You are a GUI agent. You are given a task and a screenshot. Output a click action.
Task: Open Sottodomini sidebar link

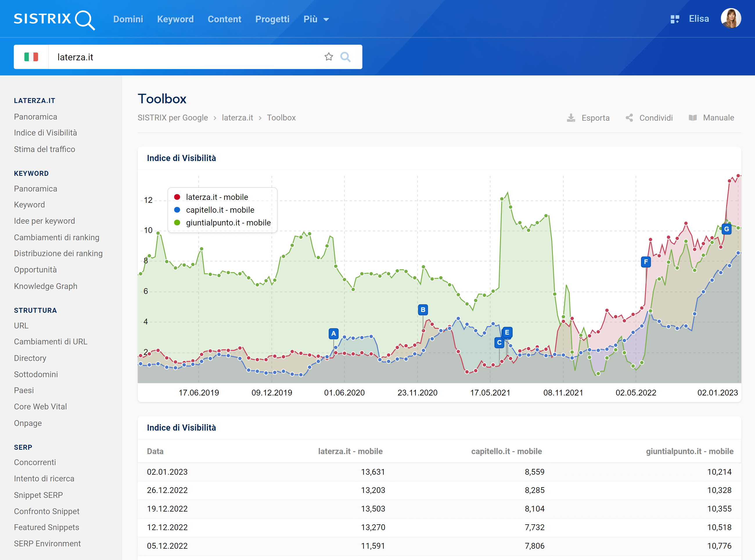tap(36, 374)
